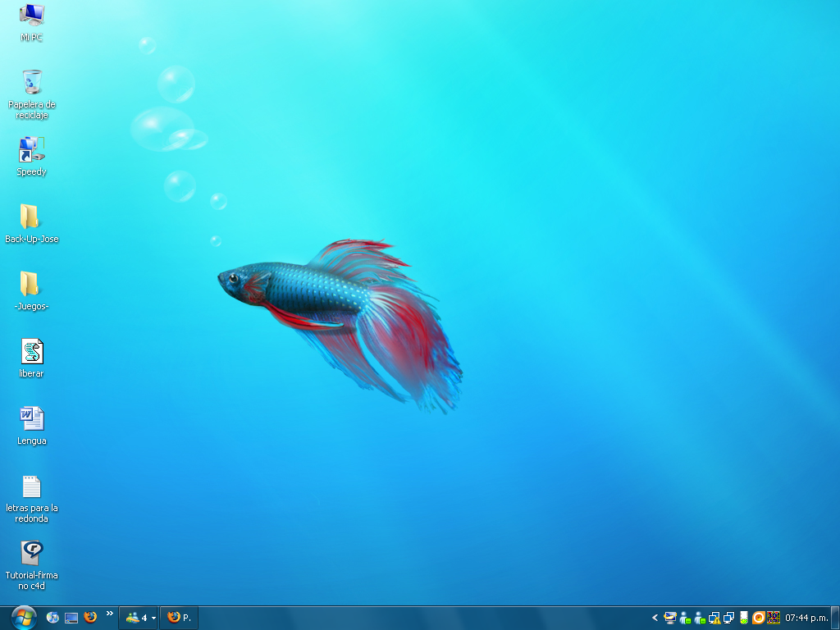
Task: Select the letras para la redonda file
Action: click(x=31, y=486)
